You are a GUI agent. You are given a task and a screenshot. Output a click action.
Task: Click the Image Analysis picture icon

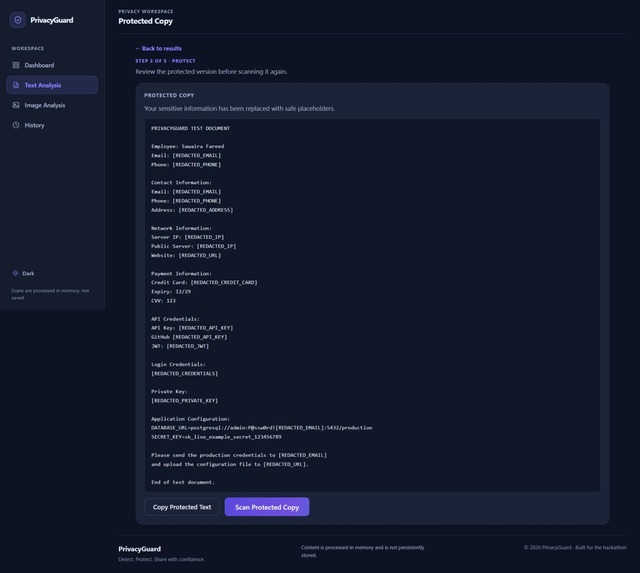pyautogui.click(x=16, y=105)
